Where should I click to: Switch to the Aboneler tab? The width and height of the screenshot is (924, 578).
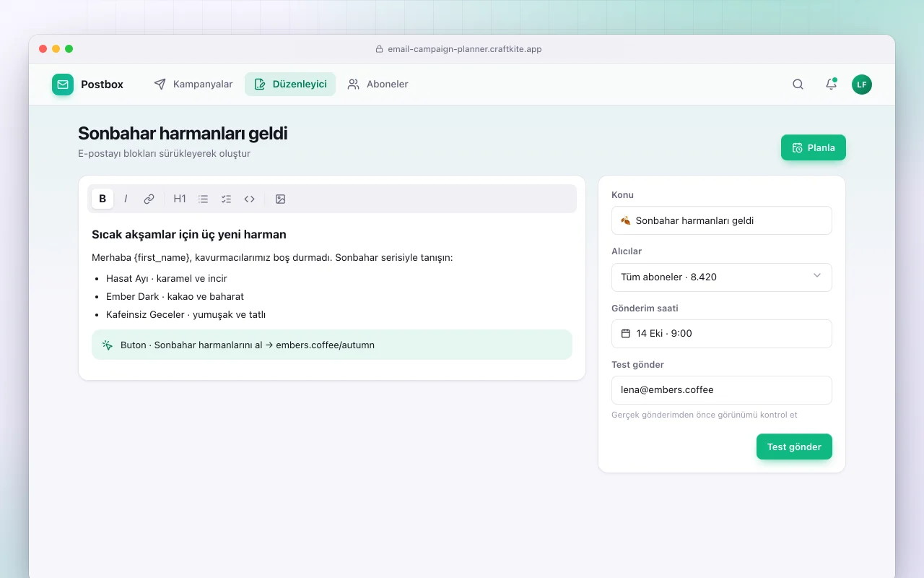(x=378, y=84)
